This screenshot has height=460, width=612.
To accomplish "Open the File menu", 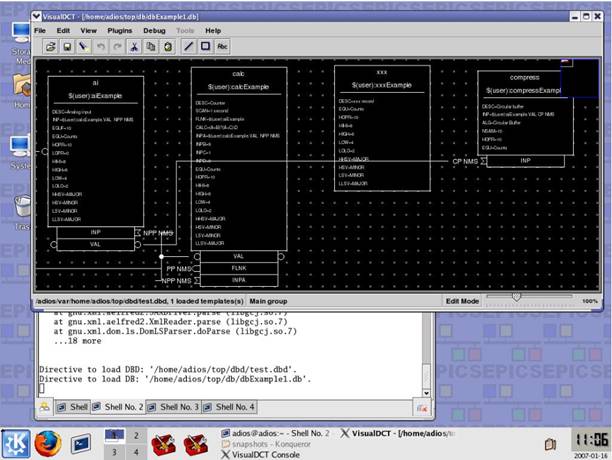I will tap(42, 31).
